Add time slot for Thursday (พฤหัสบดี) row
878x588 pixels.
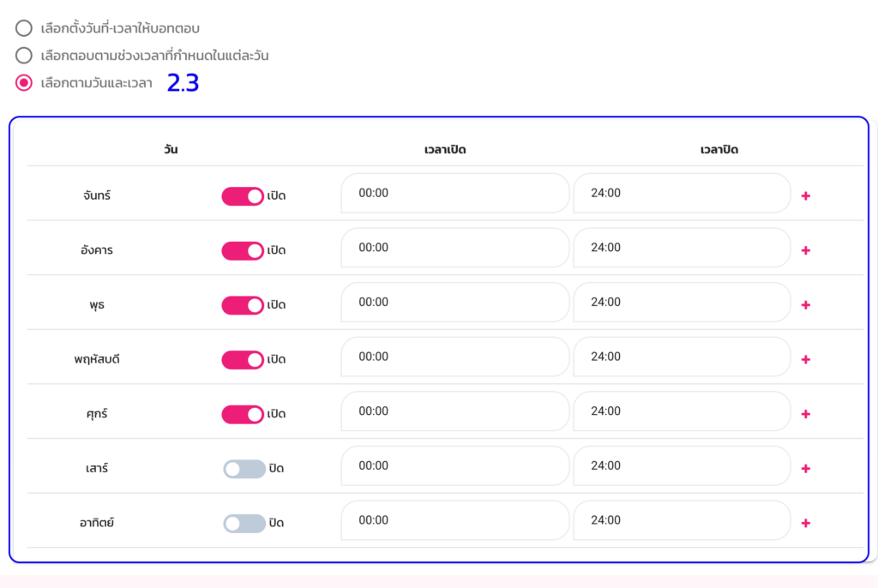point(805,360)
